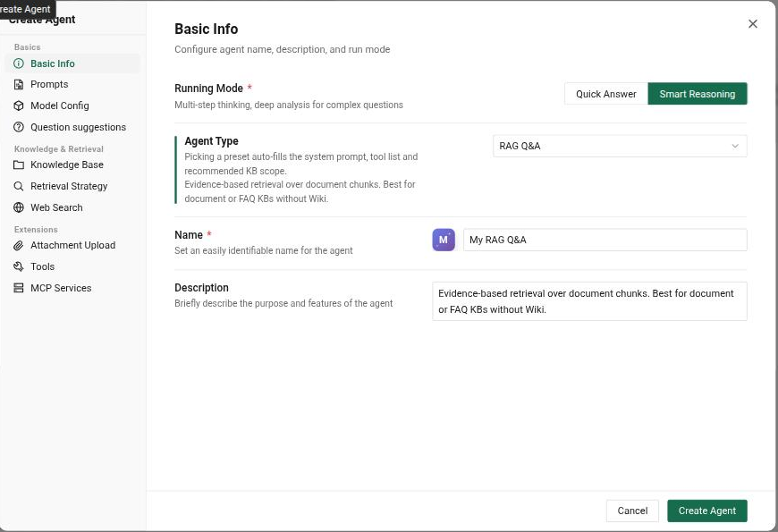Close the Create Agent dialog
The image size is (778, 532).
point(753,24)
